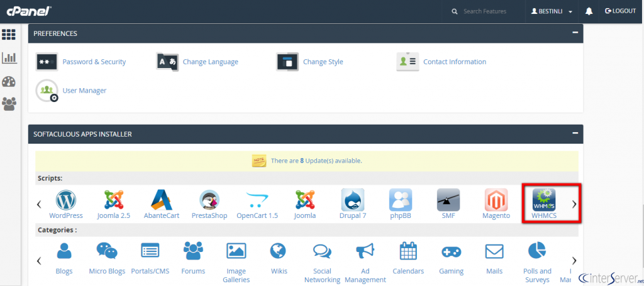
Task: Click the Contact Information link text
Action: tap(455, 62)
